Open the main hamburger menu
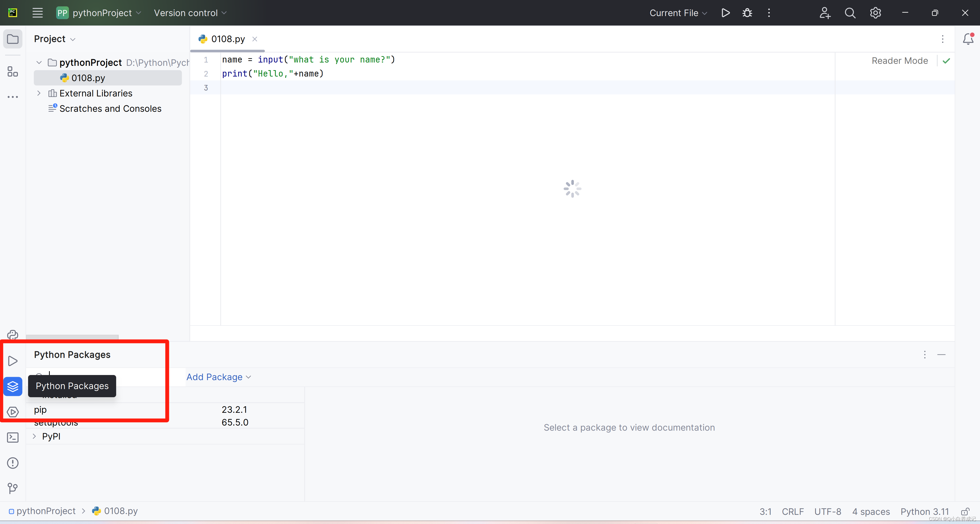 [37, 13]
